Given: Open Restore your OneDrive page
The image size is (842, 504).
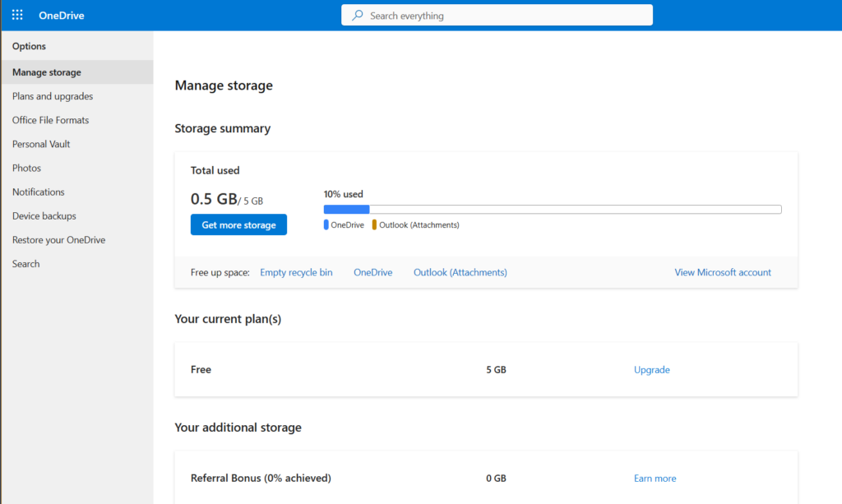Looking at the screenshot, I should point(58,240).
